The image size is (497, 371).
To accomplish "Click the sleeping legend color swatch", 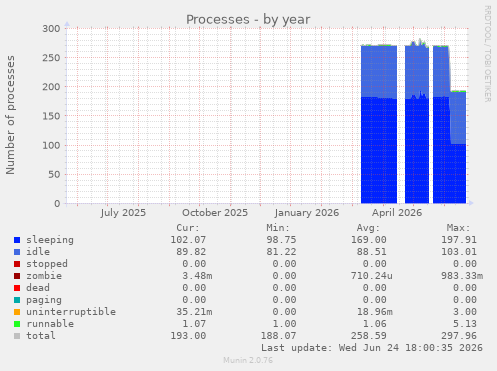I will (x=17, y=240).
